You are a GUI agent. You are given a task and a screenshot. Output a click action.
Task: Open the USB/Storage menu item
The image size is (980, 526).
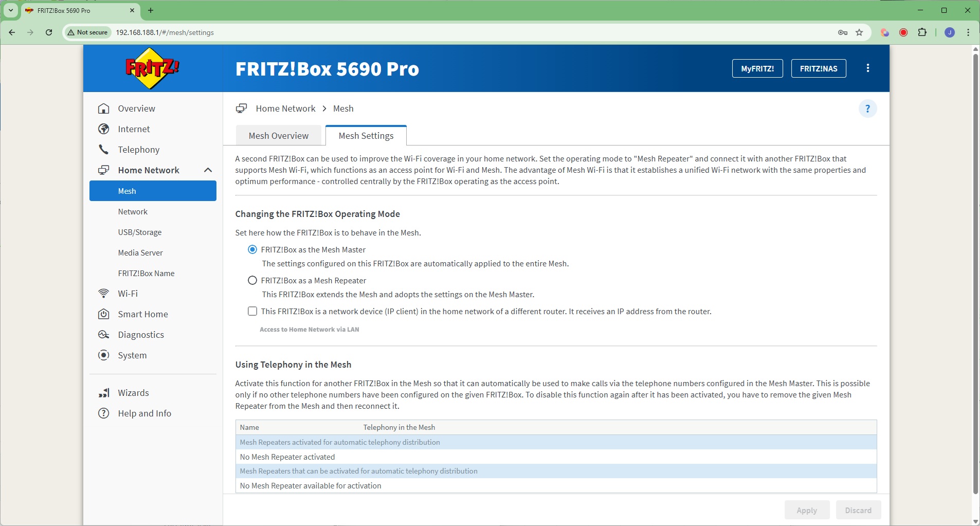pos(140,232)
